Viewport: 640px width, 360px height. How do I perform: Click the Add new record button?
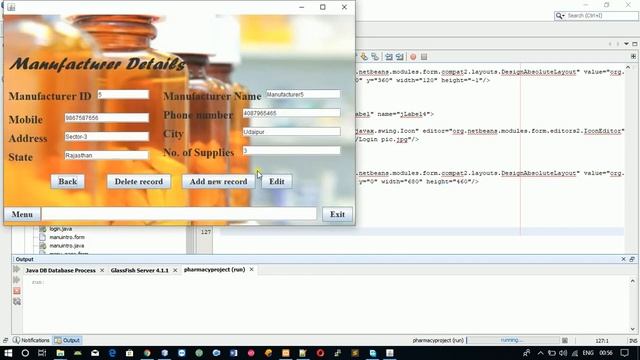pyautogui.click(x=218, y=182)
